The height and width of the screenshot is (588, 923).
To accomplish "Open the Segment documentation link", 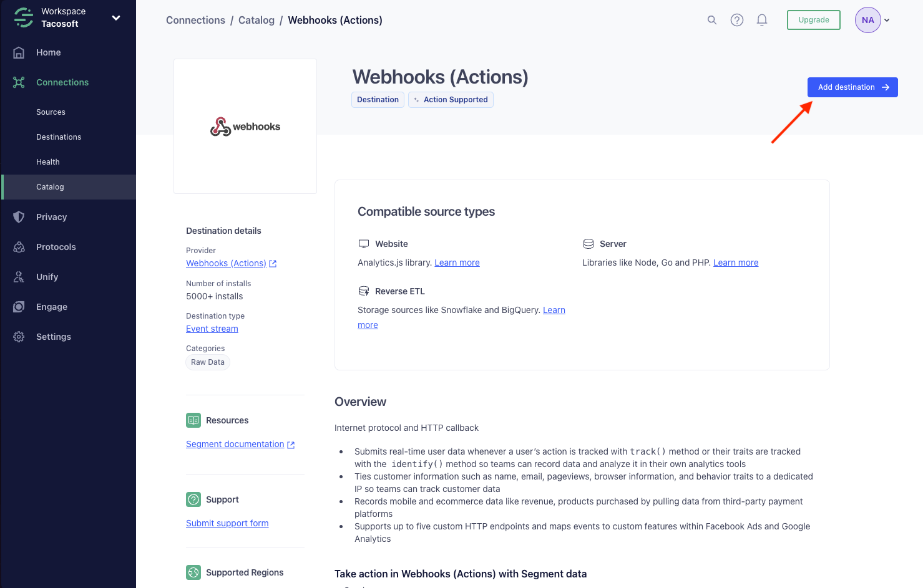I will 235,443.
